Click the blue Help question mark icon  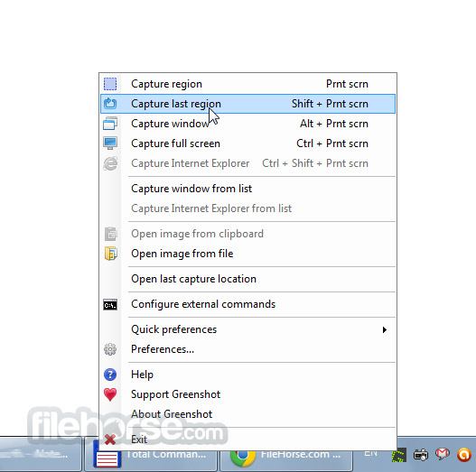point(110,375)
